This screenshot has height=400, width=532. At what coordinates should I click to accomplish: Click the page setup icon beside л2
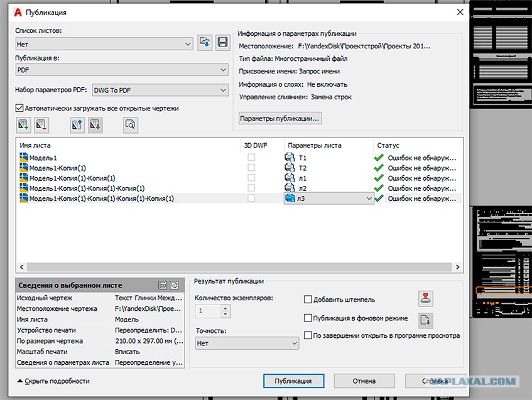coord(290,188)
